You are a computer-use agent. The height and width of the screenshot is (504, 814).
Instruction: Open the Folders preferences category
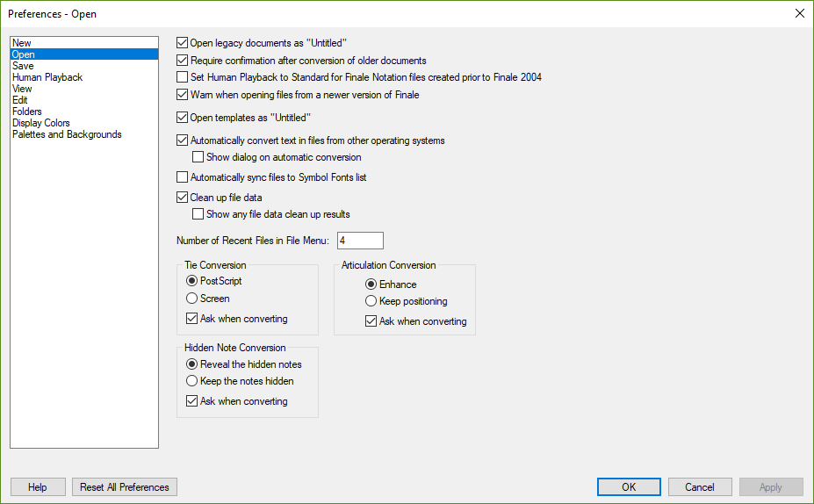point(27,112)
